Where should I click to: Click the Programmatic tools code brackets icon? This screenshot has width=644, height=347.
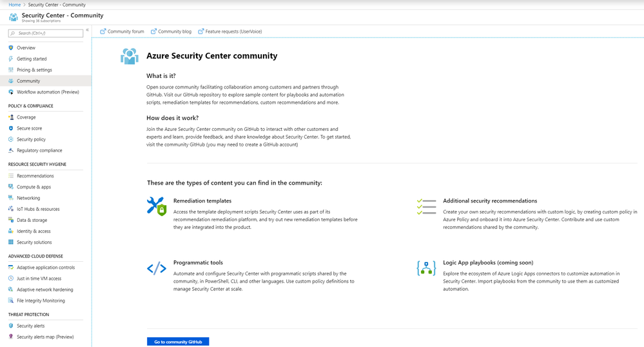(157, 268)
